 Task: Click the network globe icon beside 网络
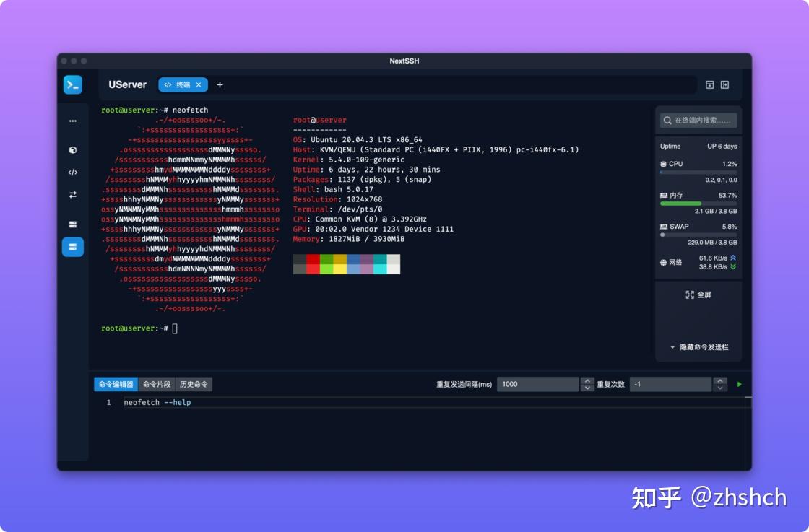tap(663, 262)
